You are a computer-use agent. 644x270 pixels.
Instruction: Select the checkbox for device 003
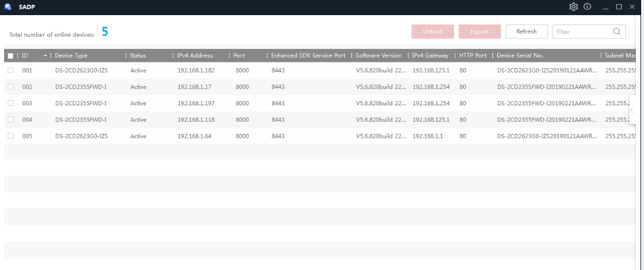10,103
